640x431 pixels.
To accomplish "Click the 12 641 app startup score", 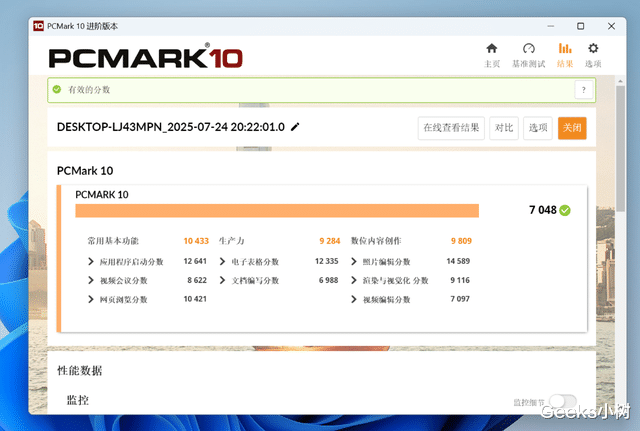I will pos(195,261).
